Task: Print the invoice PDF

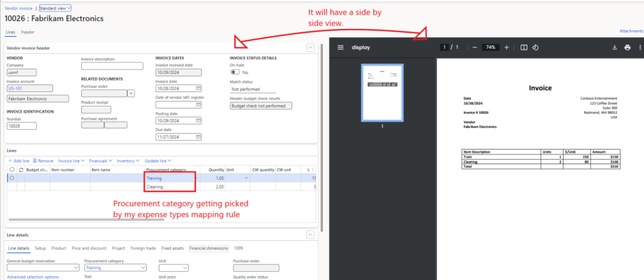Action: point(627,47)
